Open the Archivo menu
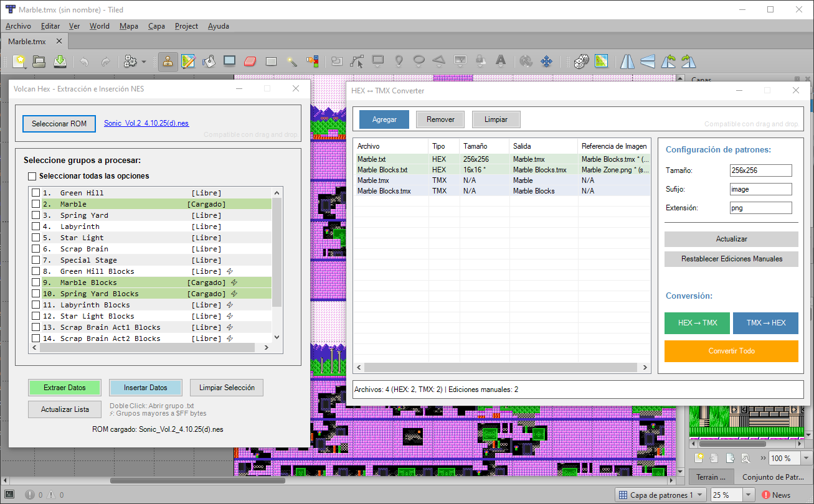814x504 pixels. point(18,26)
